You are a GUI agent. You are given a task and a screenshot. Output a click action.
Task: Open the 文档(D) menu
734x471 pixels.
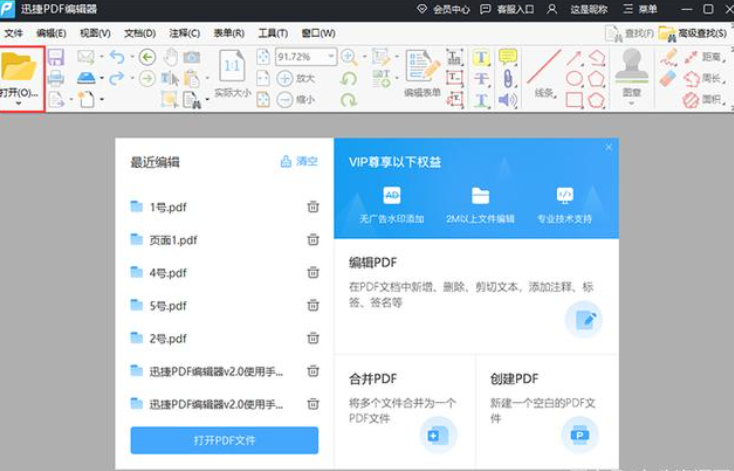click(x=140, y=33)
